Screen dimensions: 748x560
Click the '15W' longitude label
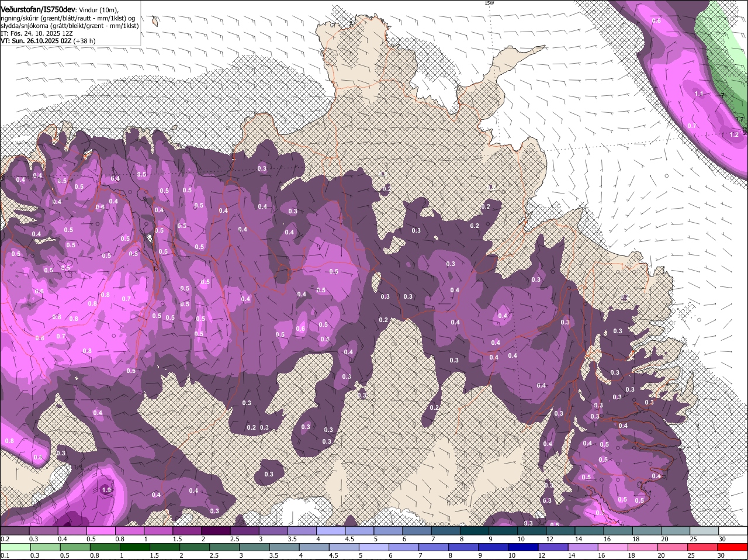point(489,3)
